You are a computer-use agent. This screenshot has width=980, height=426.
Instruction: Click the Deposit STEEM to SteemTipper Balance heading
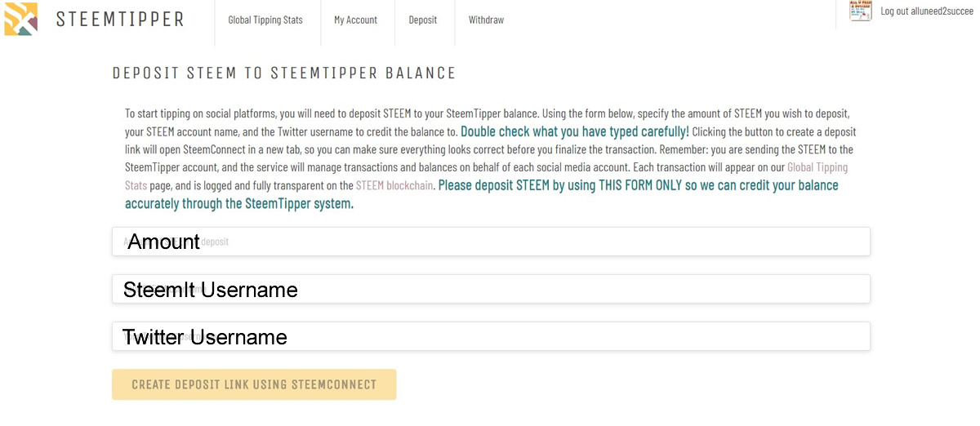click(283, 73)
